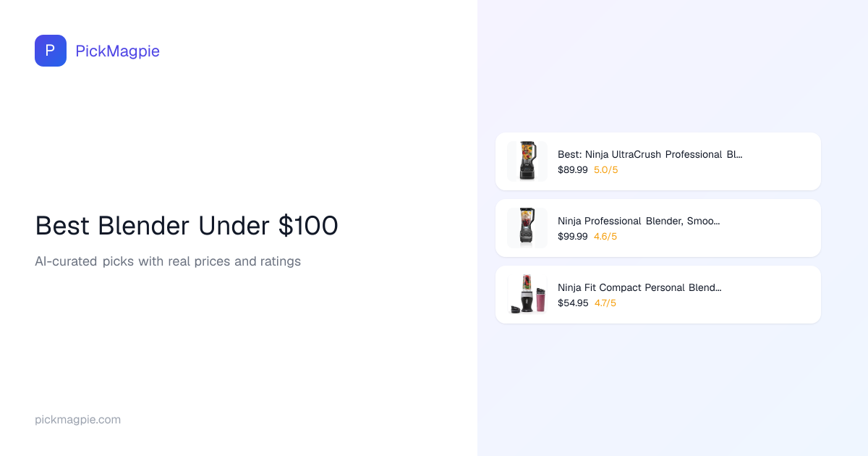The image size is (868, 456).
Task: Select the 'Ninja Professional Blender, Smoo…' title
Action: 639,221
